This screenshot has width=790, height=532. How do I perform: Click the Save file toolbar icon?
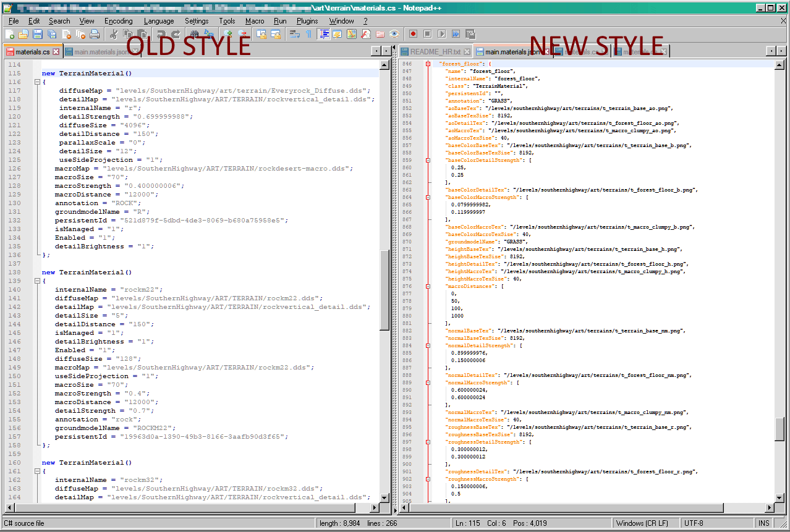(38, 35)
